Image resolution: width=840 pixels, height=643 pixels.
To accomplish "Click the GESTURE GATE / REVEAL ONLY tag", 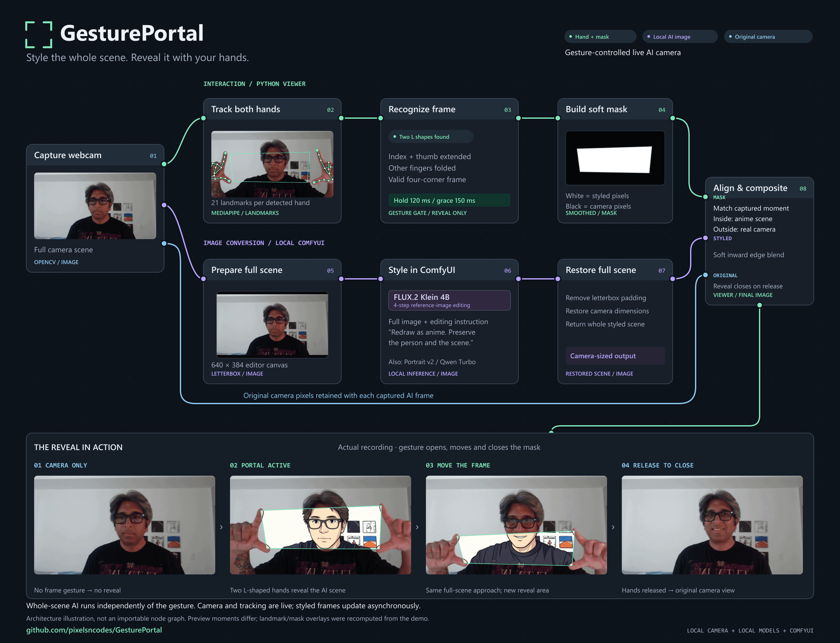I will (x=428, y=213).
